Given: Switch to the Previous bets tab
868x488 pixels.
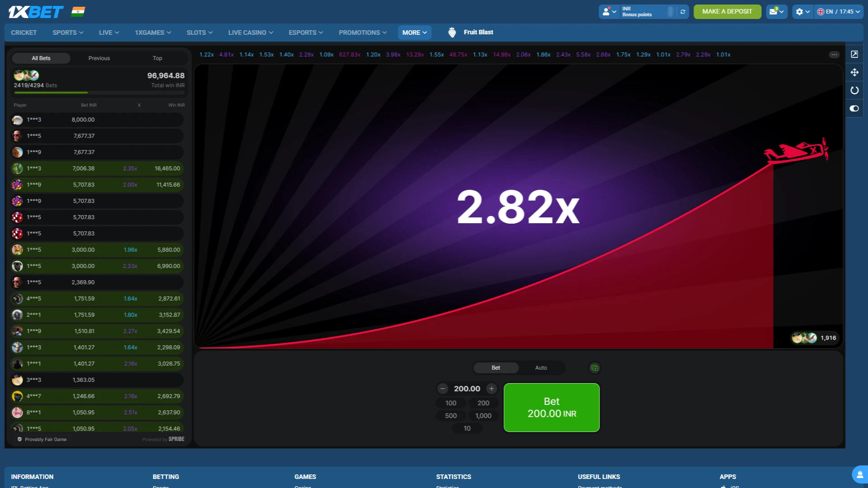Looking at the screenshot, I should [x=99, y=58].
